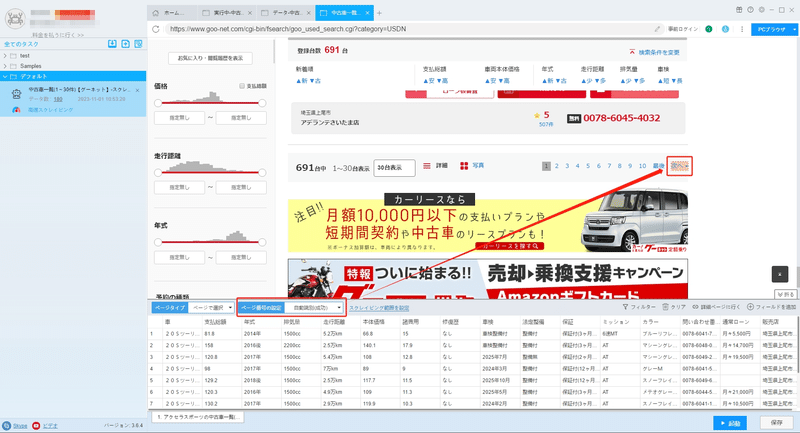Click フィールドを追加 plus icon
The width and height of the screenshot is (800, 433).
tap(750, 307)
